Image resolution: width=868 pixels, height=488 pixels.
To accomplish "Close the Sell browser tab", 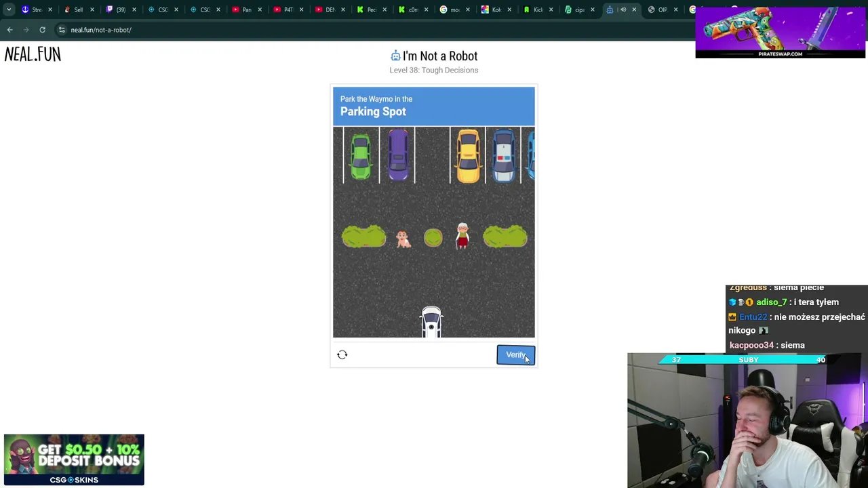I will 92,9.
